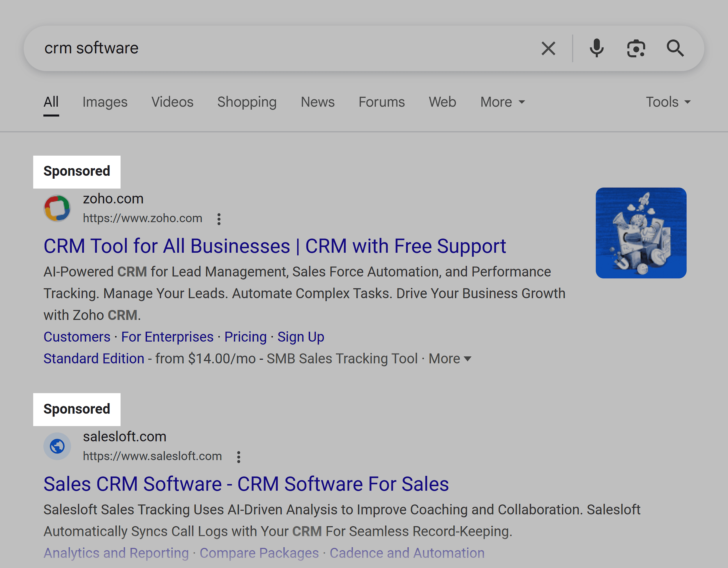Switch to the Shopping tab
Screen dimensions: 728x568
(x=247, y=102)
